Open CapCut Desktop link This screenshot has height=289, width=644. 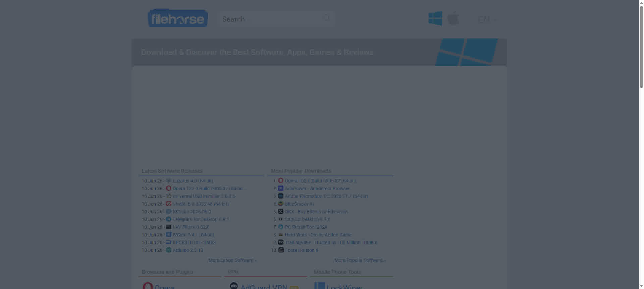pyautogui.click(x=308, y=219)
